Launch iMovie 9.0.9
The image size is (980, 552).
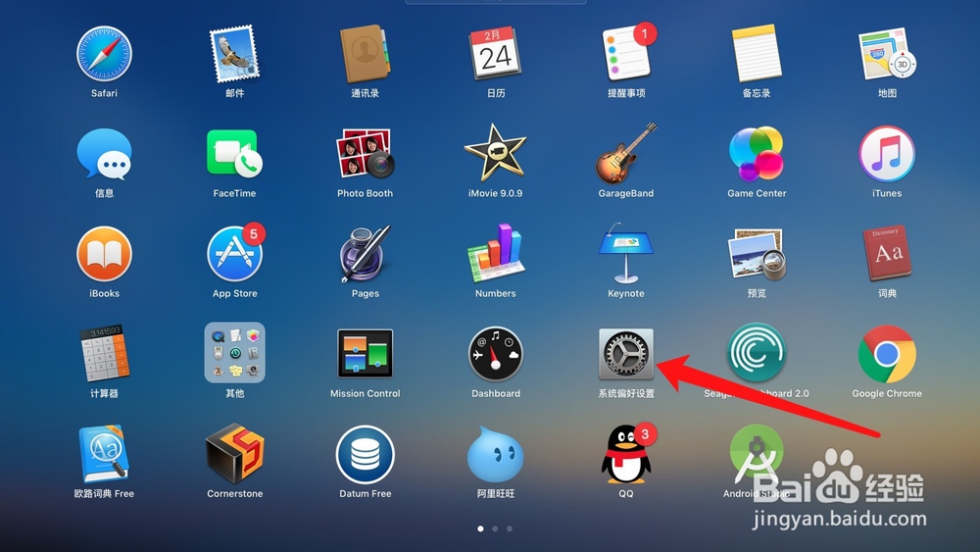click(496, 153)
